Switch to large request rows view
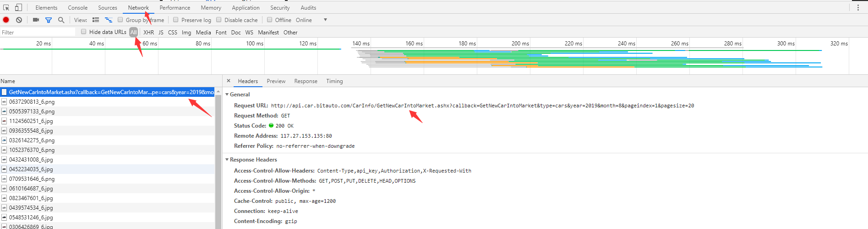The width and height of the screenshot is (868, 229). [96, 20]
